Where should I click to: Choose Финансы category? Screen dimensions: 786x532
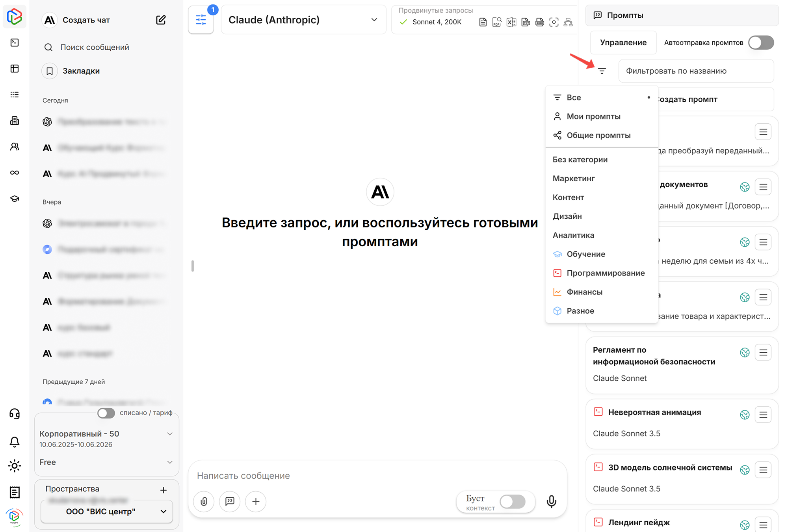tap(602, 292)
